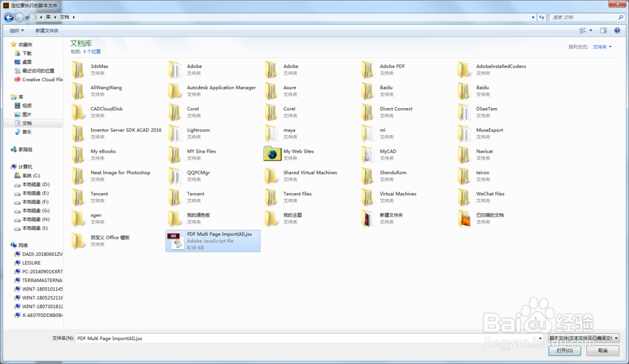This screenshot has width=629, height=364.
Task: Open the MuseExport folder icon
Action: pyautogui.click(x=464, y=133)
